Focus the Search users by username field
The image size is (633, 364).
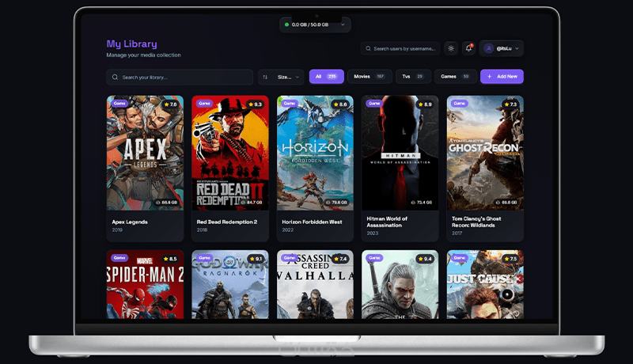pyautogui.click(x=400, y=48)
